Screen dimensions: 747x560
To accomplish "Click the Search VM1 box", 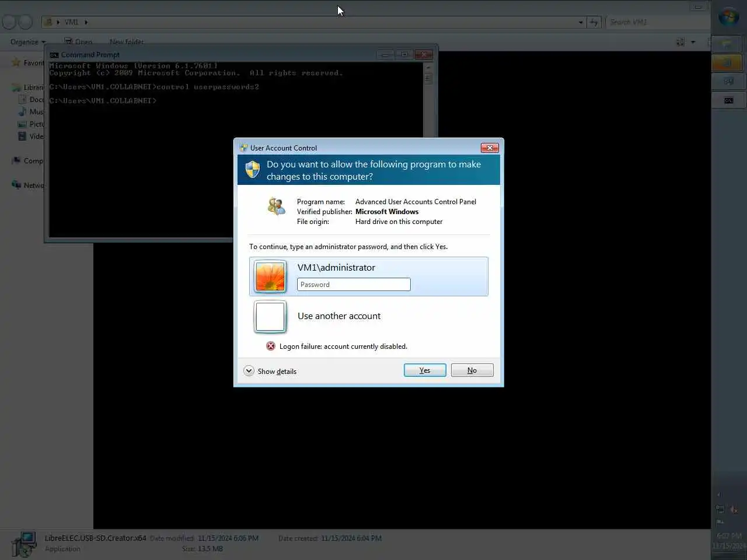I will [658, 22].
